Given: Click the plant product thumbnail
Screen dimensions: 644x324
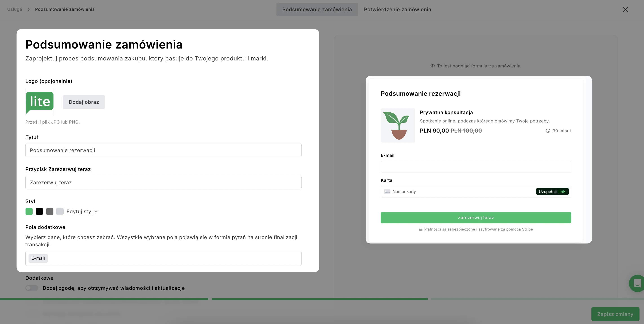Looking at the screenshot, I should point(398,126).
